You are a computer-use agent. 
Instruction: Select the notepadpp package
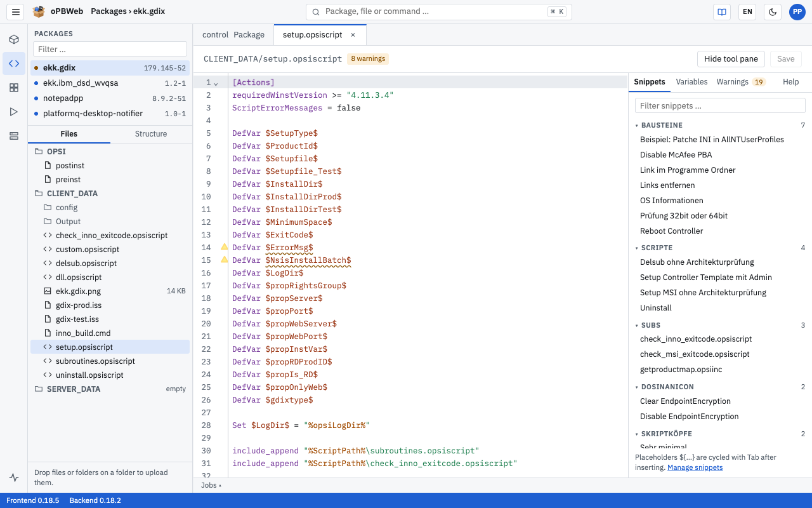coord(110,98)
